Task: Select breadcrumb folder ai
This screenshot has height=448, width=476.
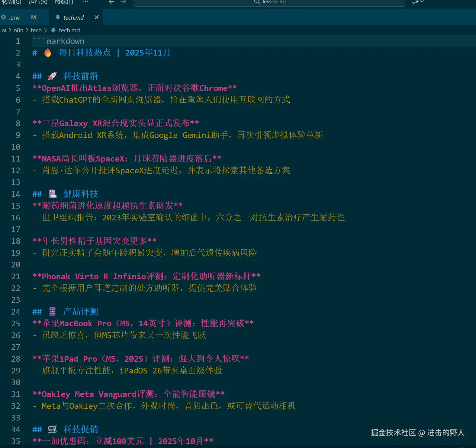Action: pos(4,30)
